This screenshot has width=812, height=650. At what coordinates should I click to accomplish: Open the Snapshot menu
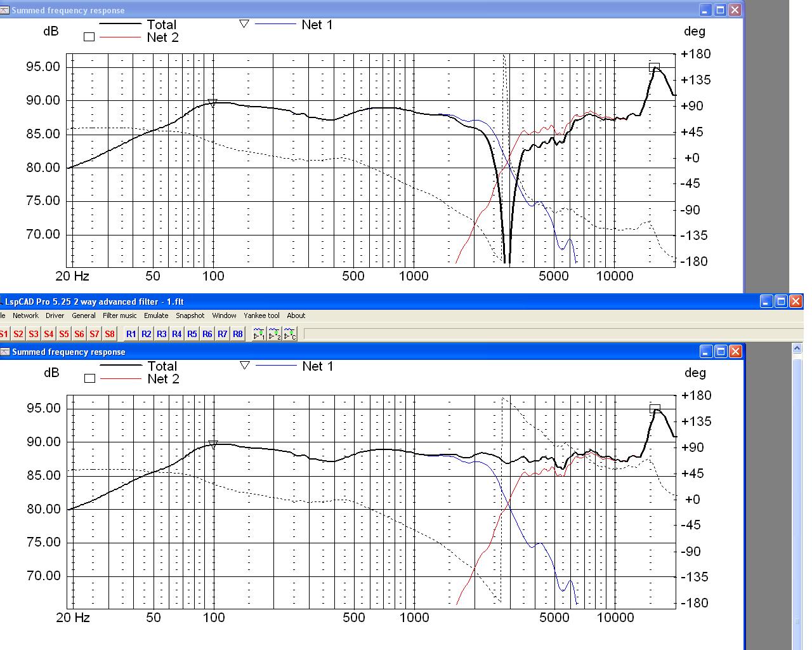click(190, 315)
